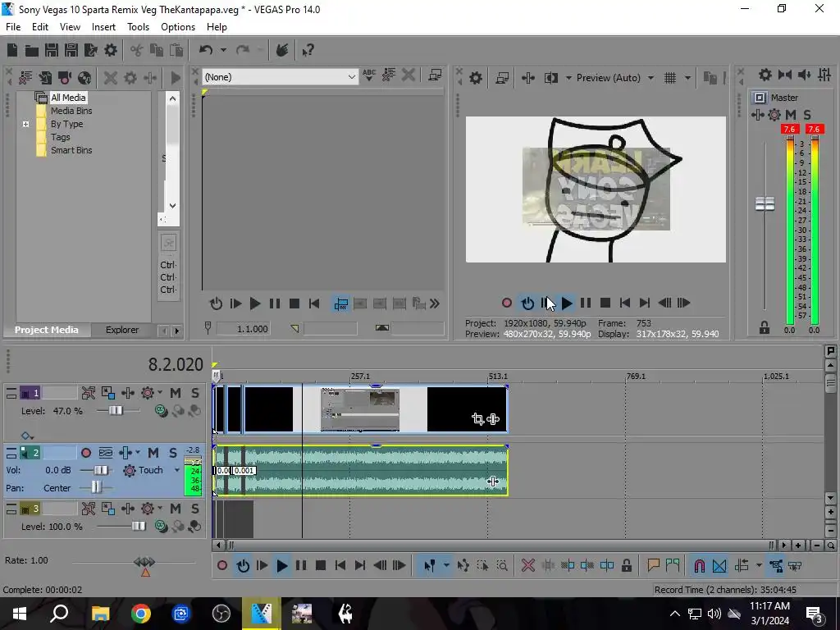Open the File menu
This screenshot has height=630, width=840.
pos(13,27)
